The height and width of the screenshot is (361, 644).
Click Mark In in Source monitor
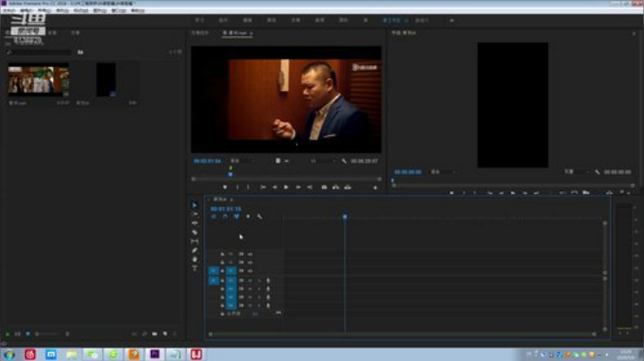[x=237, y=187]
